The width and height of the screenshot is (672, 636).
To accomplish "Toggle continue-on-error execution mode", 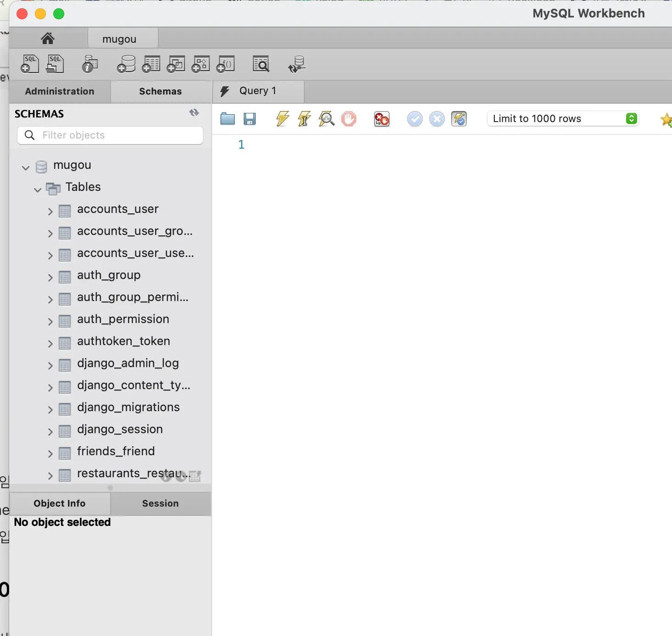I will (382, 119).
